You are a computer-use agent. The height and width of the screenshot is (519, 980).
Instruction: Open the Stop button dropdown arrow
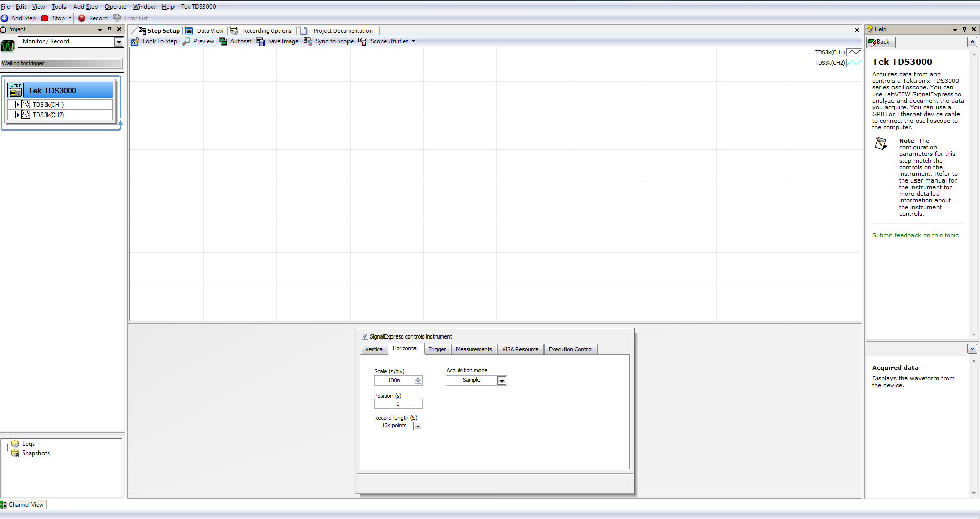pos(70,18)
